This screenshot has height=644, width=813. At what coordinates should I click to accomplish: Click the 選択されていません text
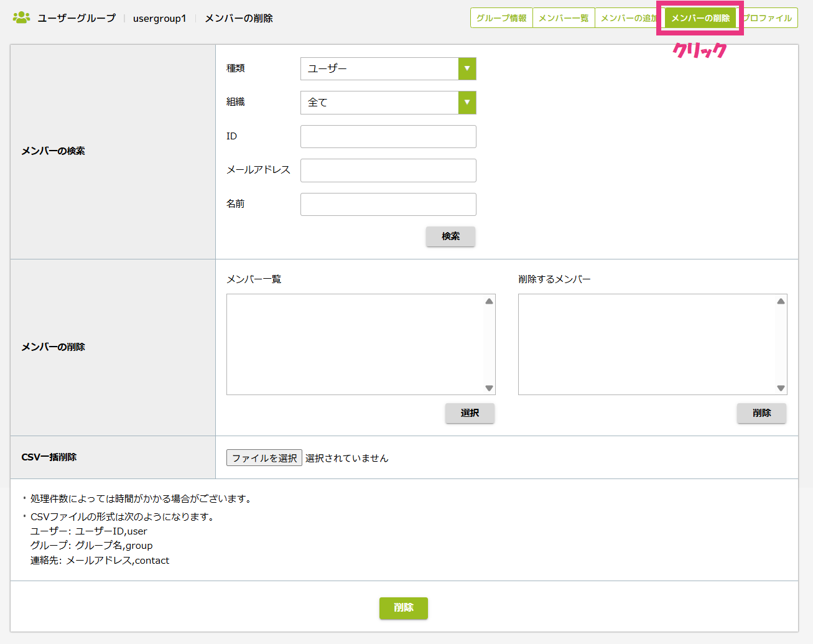tap(347, 458)
